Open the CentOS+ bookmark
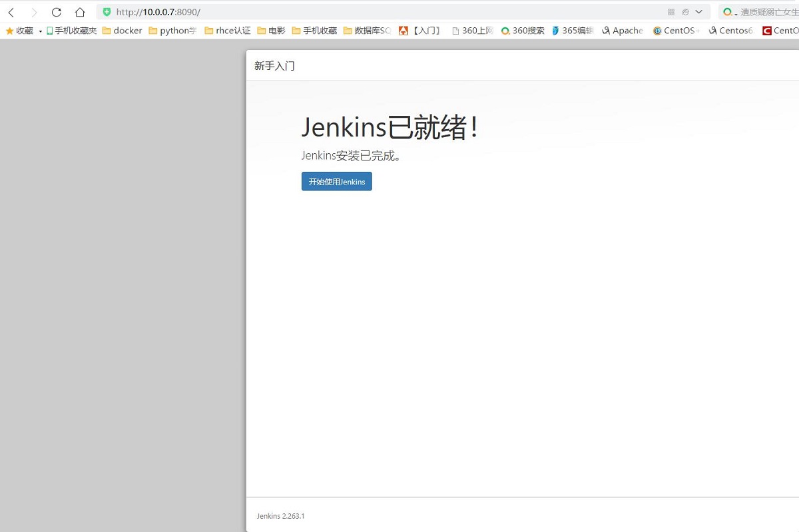 [676, 31]
